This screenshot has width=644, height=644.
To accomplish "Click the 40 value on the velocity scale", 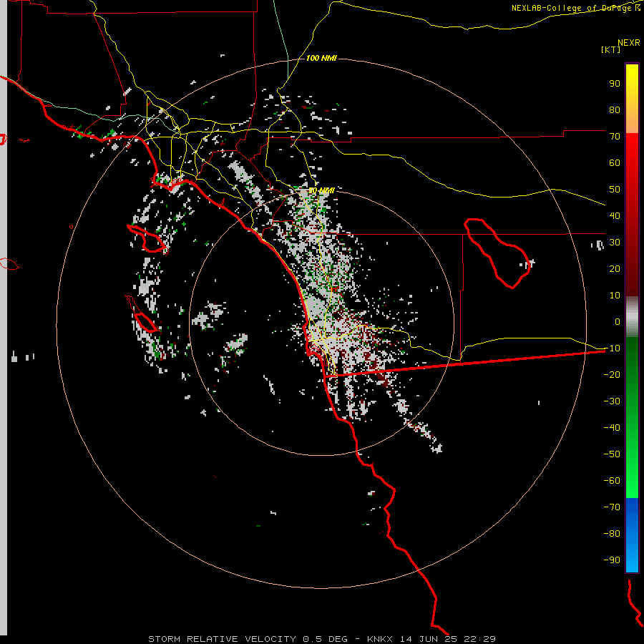I will [615, 215].
